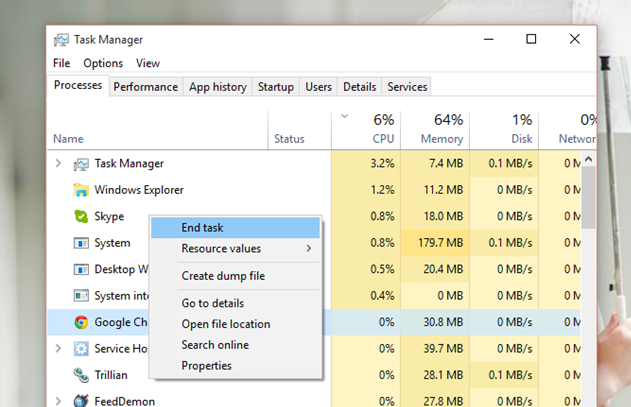631x407 pixels.
Task: Click the sort chevron above CPU column
Action: coord(344,116)
